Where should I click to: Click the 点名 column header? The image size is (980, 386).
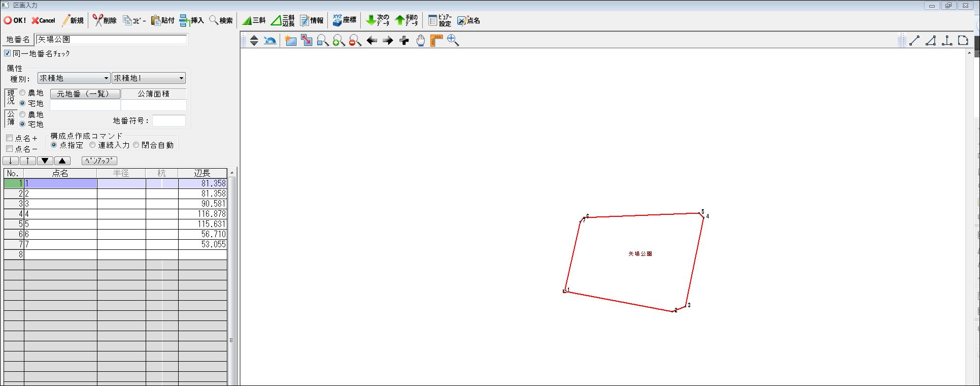pos(60,173)
